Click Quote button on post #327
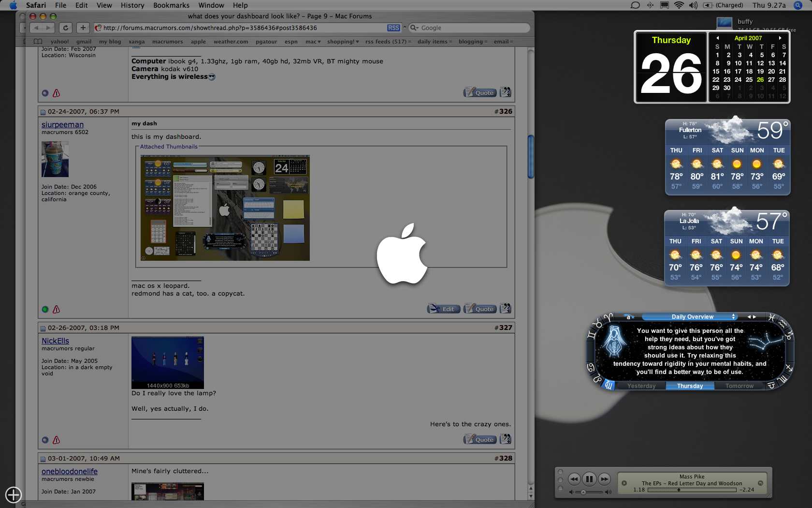This screenshot has width=812, height=508. (x=480, y=439)
